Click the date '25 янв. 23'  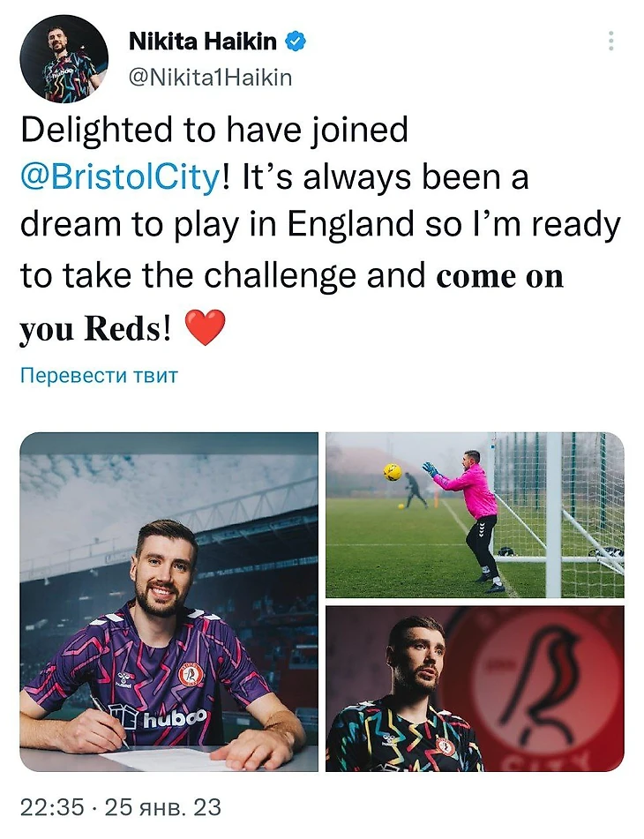click(162, 807)
